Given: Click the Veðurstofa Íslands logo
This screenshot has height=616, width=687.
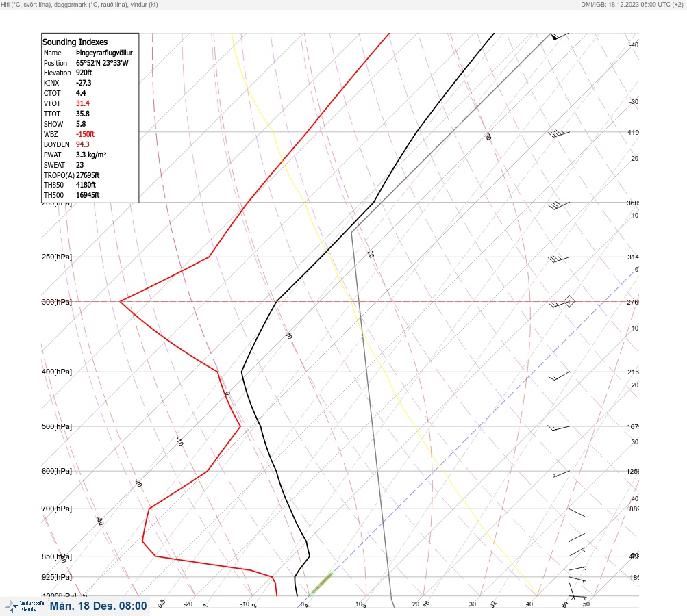Looking at the screenshot, I should click(25, 606).
